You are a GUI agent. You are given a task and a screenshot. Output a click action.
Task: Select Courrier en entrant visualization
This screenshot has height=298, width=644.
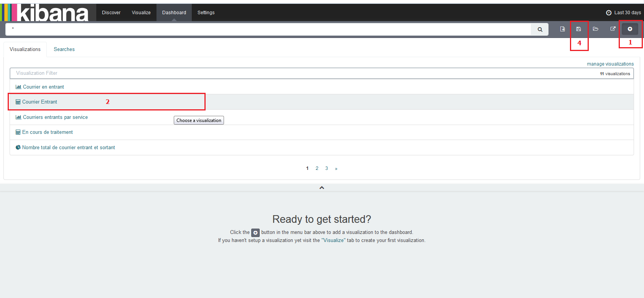[x=321, y=87]
